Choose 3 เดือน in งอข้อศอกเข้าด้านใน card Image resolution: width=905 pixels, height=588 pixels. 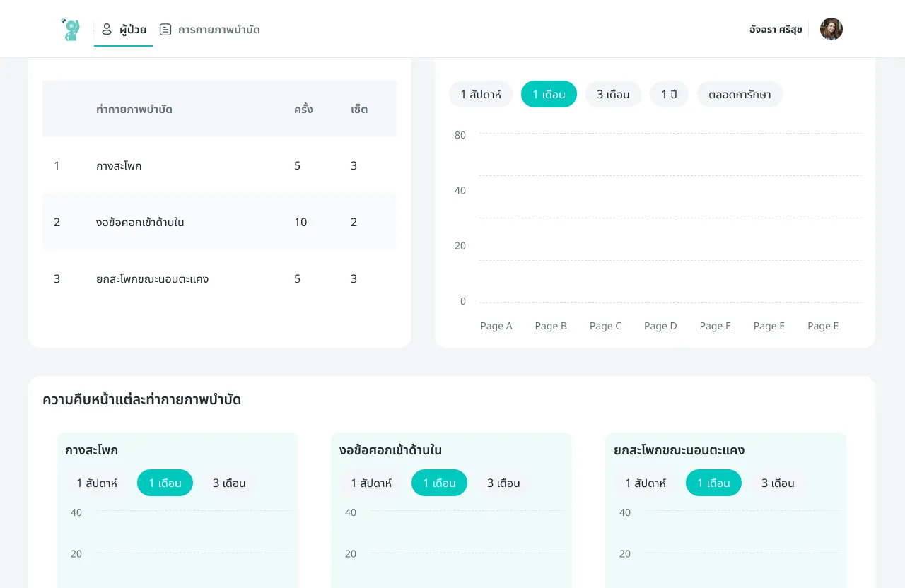pos(503,483)
